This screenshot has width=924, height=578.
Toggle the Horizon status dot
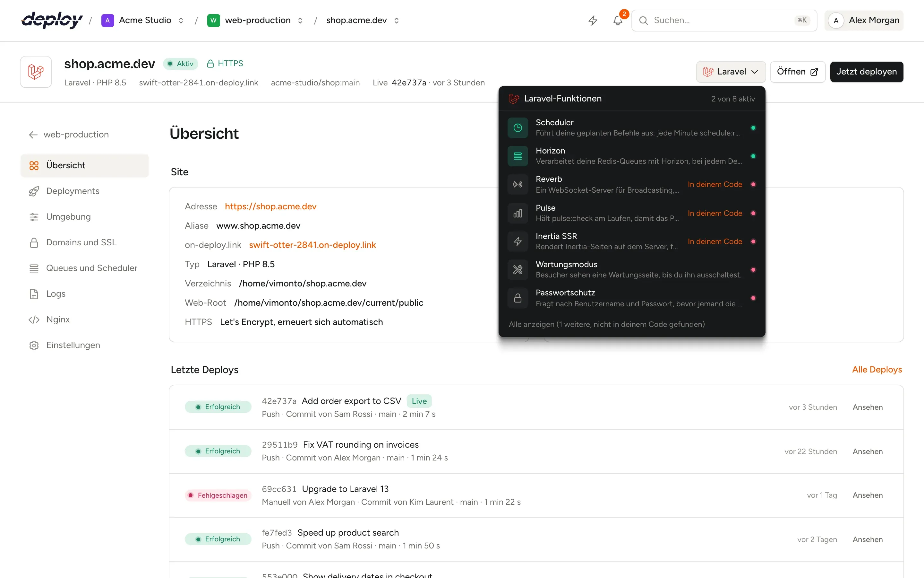(753, 156)
